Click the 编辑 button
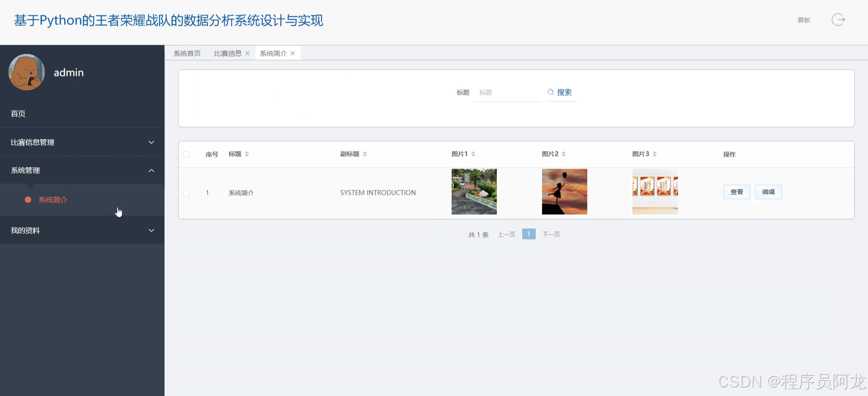Screen dimensions: 868x396 point(769,192)
